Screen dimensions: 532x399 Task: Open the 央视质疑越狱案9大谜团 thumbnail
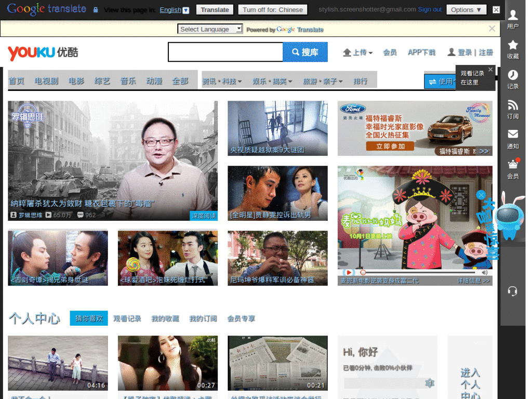point(277,128)
